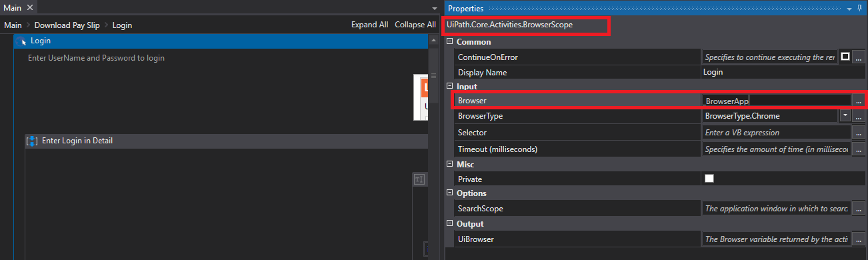Click the Browser field containing _BrowserApp
Viewport: 868px width, 260px height.
pos(777,101)
